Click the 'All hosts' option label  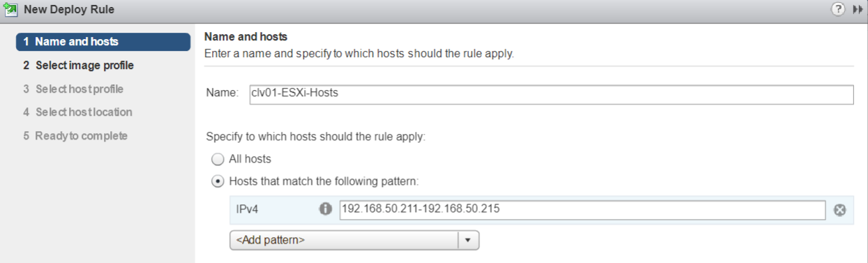click(x=250, y=159)
